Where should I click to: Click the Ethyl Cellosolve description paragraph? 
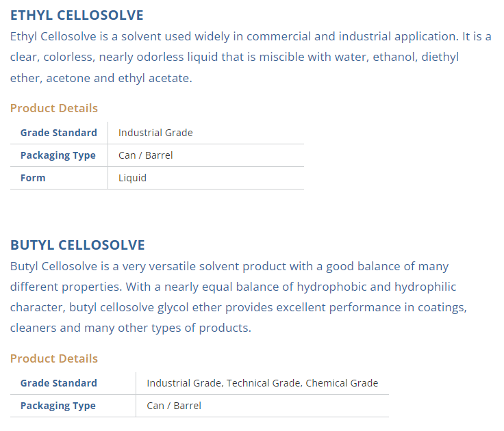pyautogui.click(x=251, y=57)
